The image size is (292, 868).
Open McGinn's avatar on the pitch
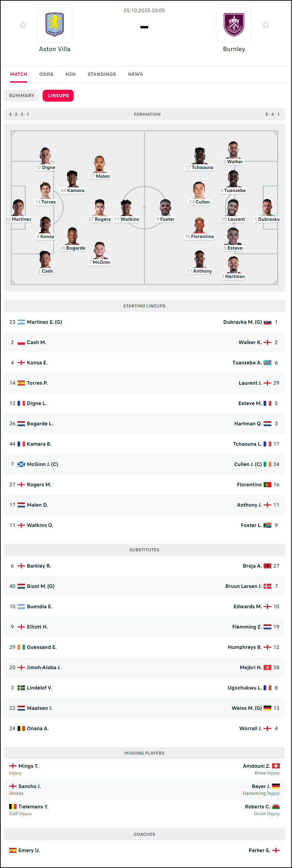click(x=99, y=251)
